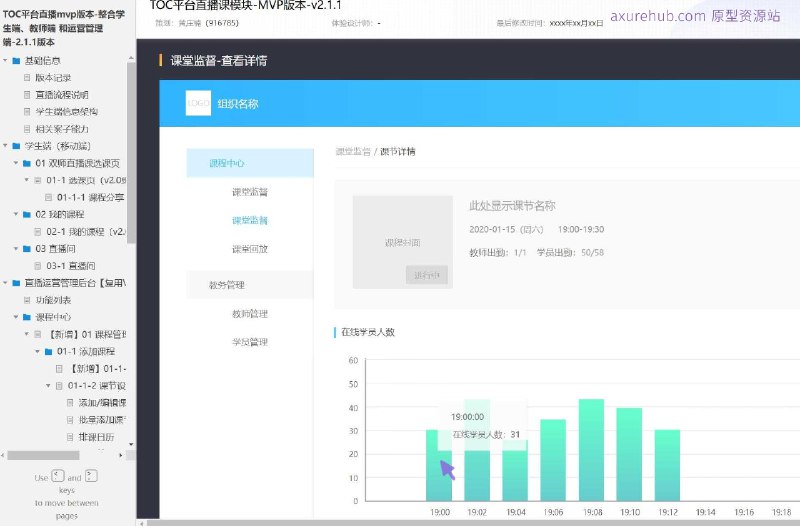Click the 学员出勤: 50/58 text
The height and width of the screenshot is (526, 800).
point(570,253)
